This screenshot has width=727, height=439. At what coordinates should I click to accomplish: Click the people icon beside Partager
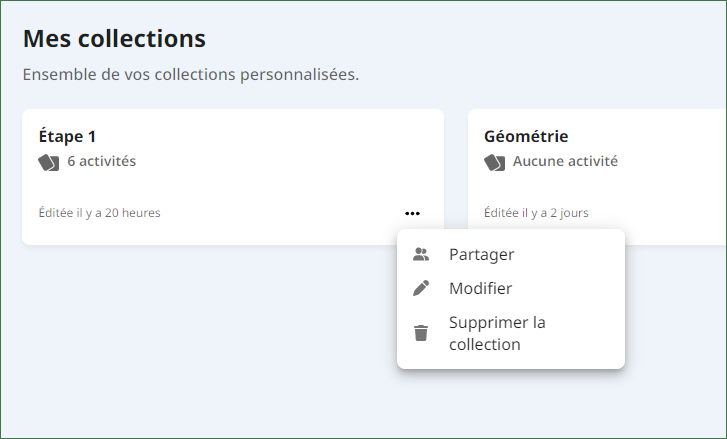pos(421,254)
